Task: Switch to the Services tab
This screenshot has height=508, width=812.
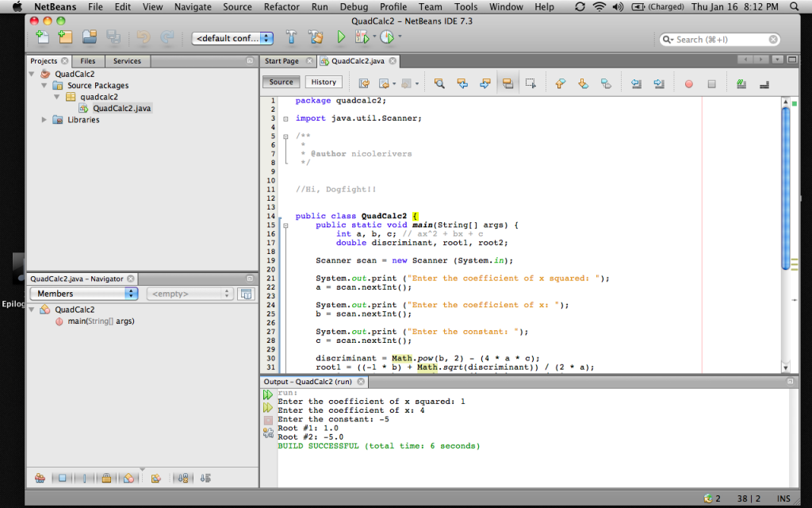Action: [x=127, y=61]
